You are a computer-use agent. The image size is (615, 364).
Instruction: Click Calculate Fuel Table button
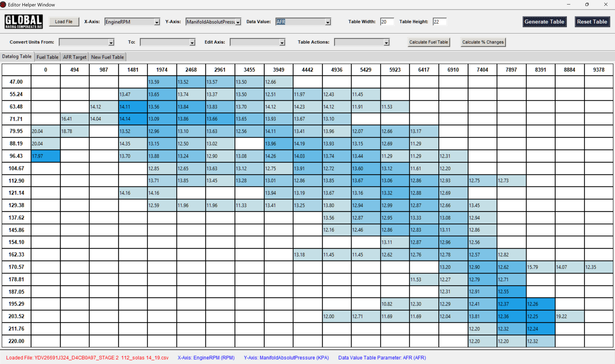coord(429,42)
